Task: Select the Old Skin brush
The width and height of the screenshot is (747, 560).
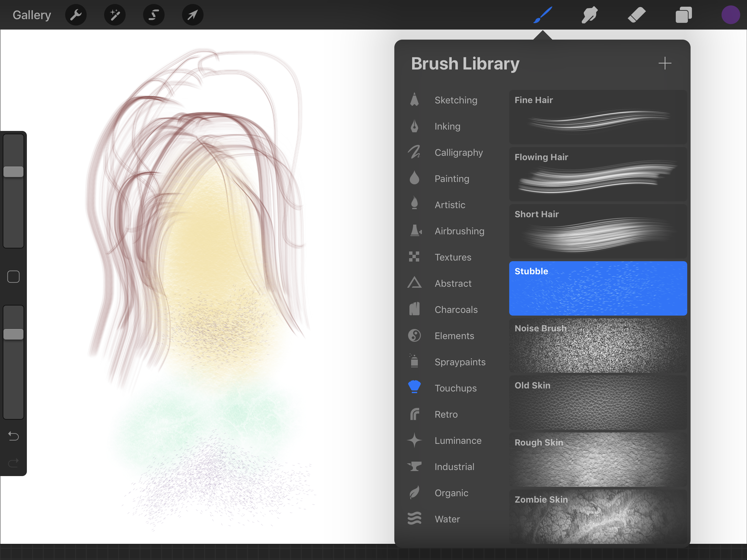Action: coord(598,402)
